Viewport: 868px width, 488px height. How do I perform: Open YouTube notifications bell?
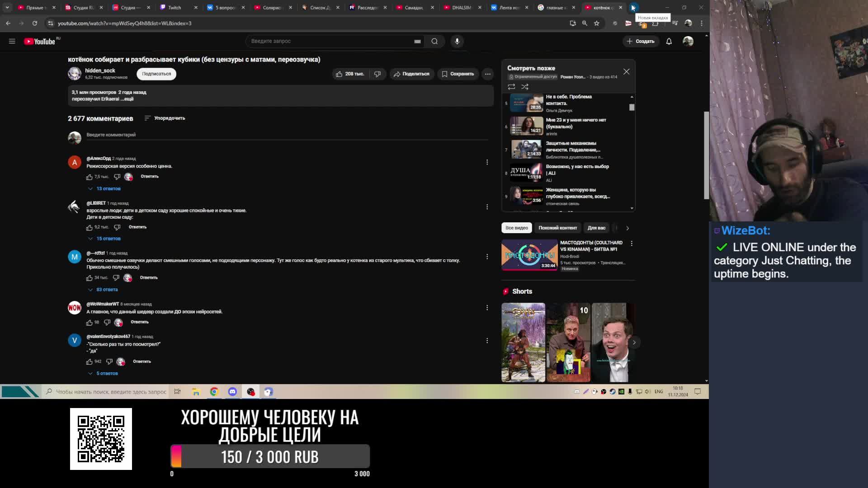pyautogui.click(x=669, y=41)
